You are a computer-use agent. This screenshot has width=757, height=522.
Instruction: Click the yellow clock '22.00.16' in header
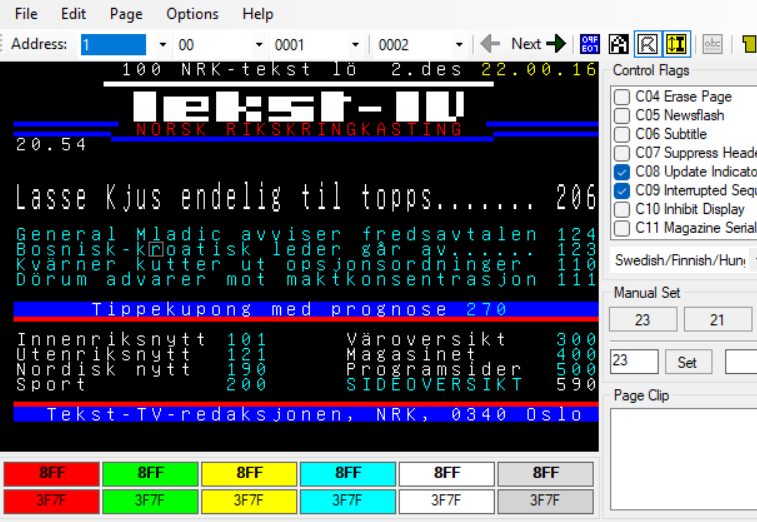pos(539,70)
